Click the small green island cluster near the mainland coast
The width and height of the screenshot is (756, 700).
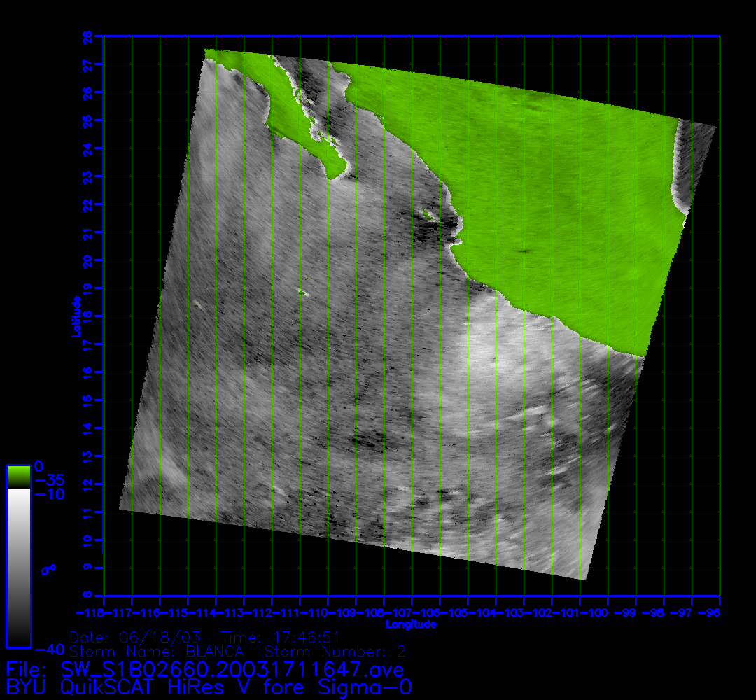click(x=426, y=216)
